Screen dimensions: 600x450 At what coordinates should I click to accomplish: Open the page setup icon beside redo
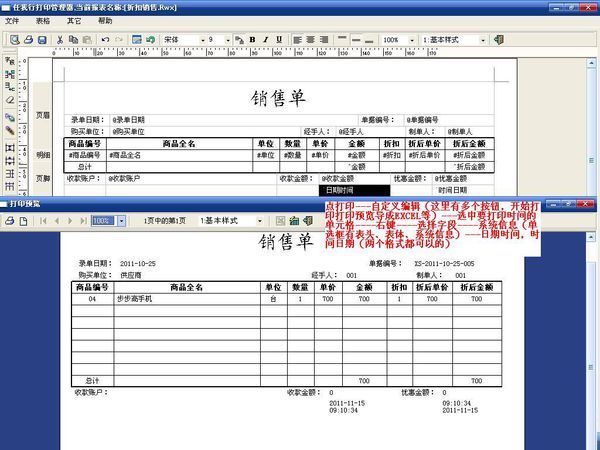137,39
